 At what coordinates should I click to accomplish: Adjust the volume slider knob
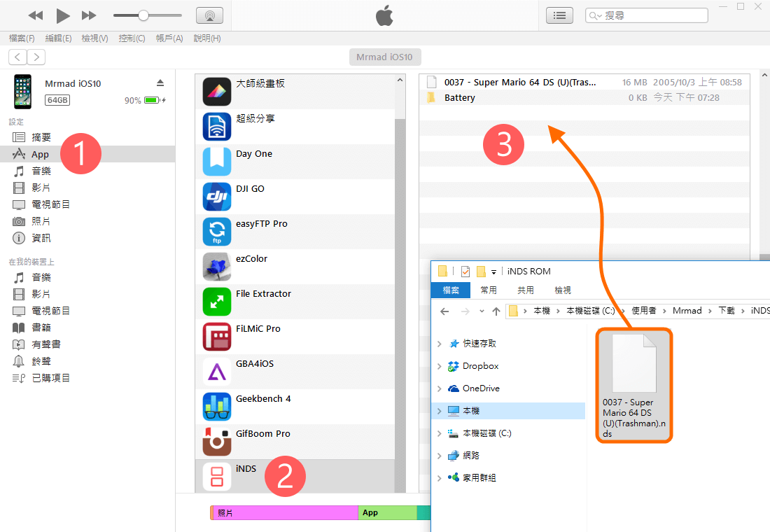coord(143,15)
